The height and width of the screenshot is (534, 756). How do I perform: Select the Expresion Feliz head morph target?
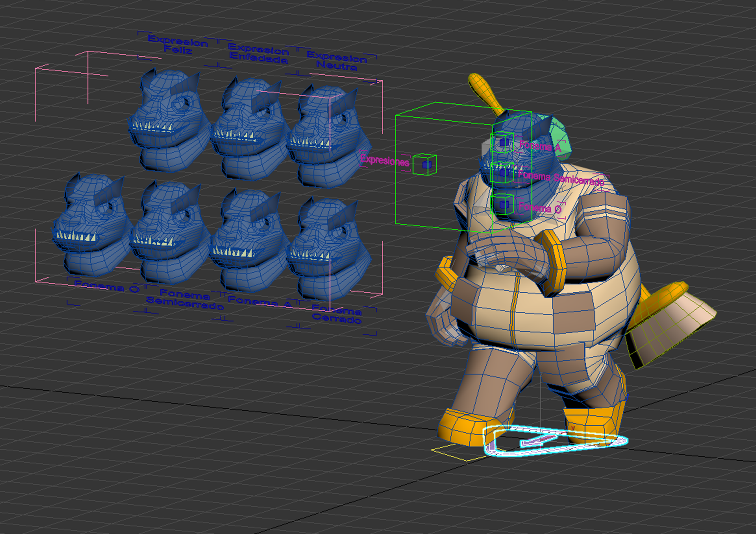[x=170, y=120]
